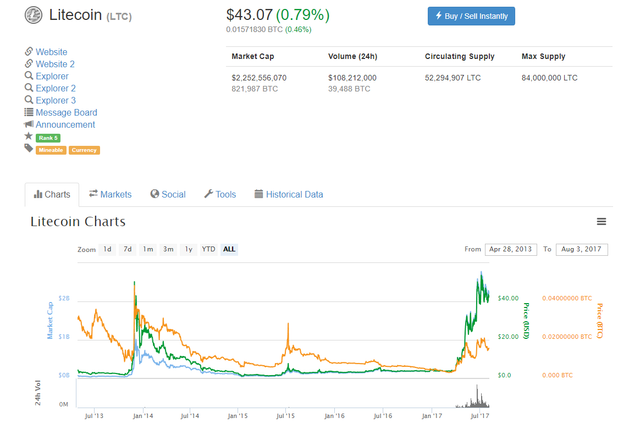Click the link icon beside Website

(x=29, y=51)
